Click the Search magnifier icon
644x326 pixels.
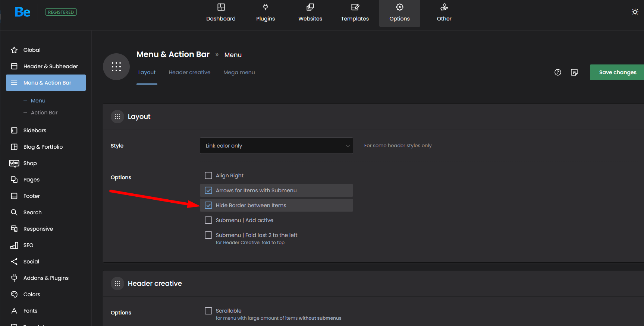pos(14,212)
